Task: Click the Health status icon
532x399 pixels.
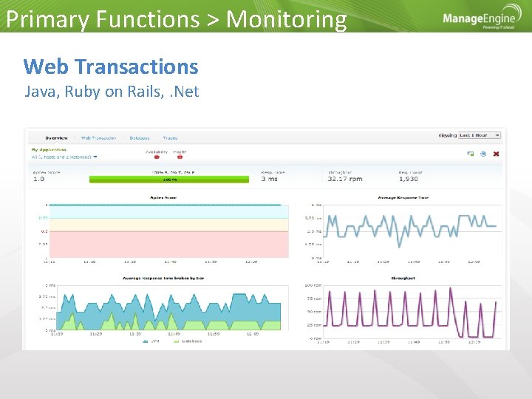Action: 180,157
